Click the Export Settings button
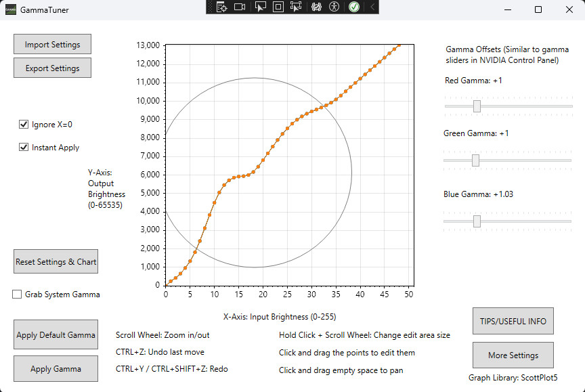Viewport: 585px width, 392px height. click(52, 68)
